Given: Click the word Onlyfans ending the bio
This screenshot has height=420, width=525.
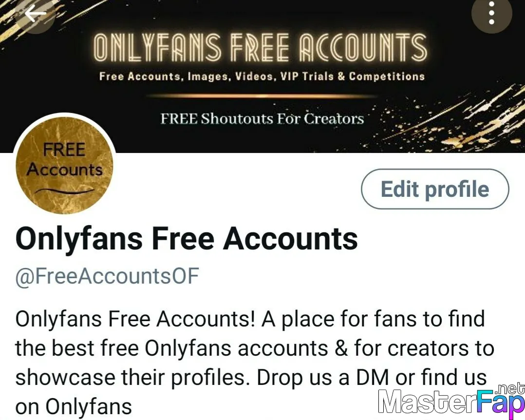Looking at the screenshot, I should (89, 407).
